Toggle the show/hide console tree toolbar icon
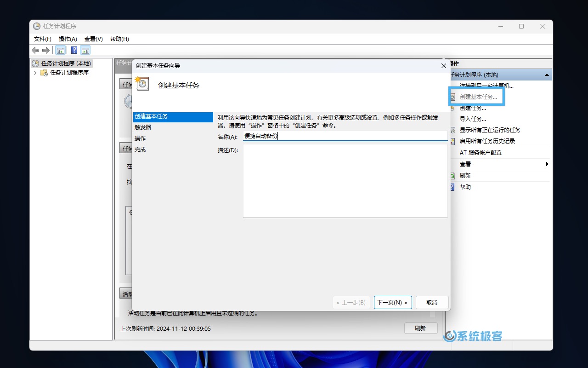 click(x=60, y=50)
